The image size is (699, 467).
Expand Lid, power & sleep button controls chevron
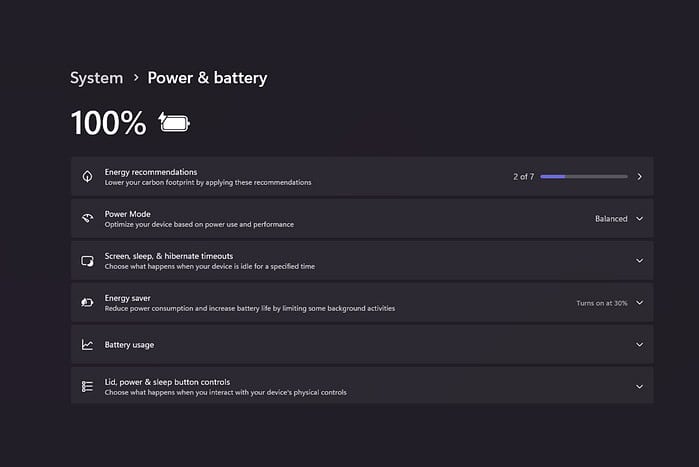pyautogui.click(x=639, y=386)
